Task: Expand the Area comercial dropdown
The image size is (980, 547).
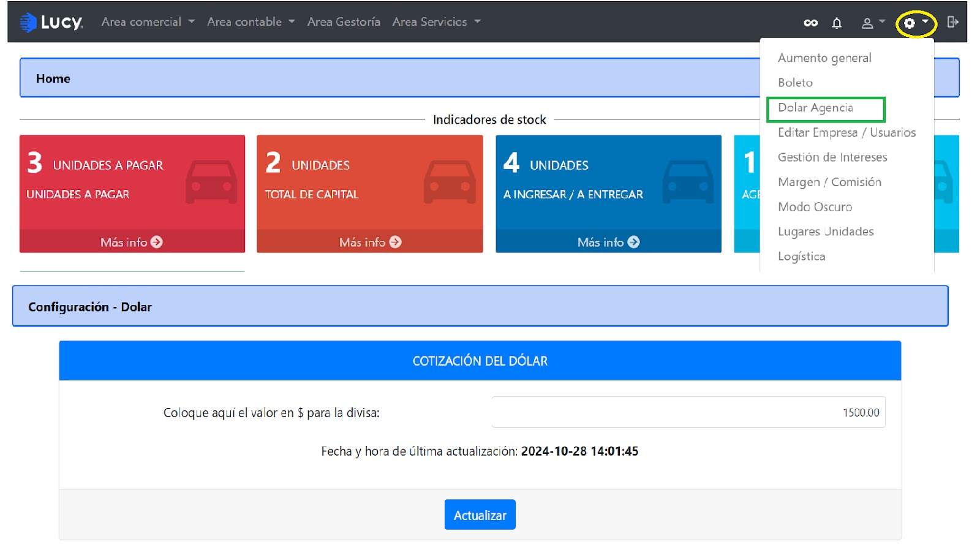Action: [x=148, y=22]
